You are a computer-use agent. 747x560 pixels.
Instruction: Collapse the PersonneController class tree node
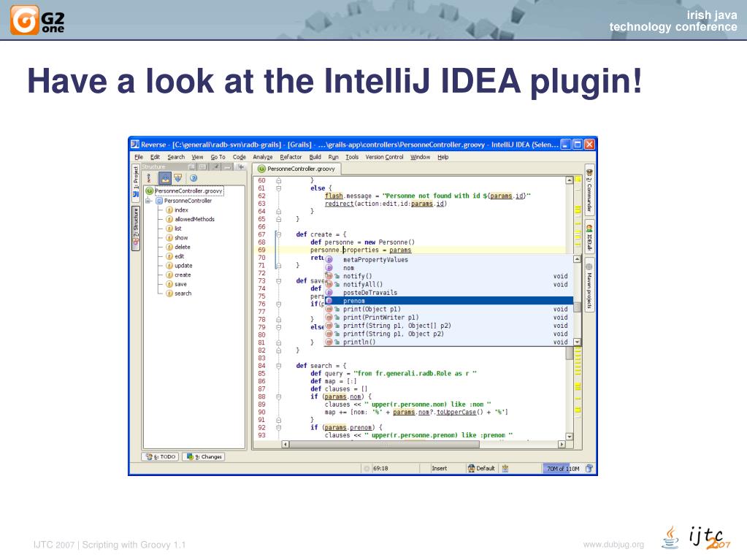coord(148,201)
